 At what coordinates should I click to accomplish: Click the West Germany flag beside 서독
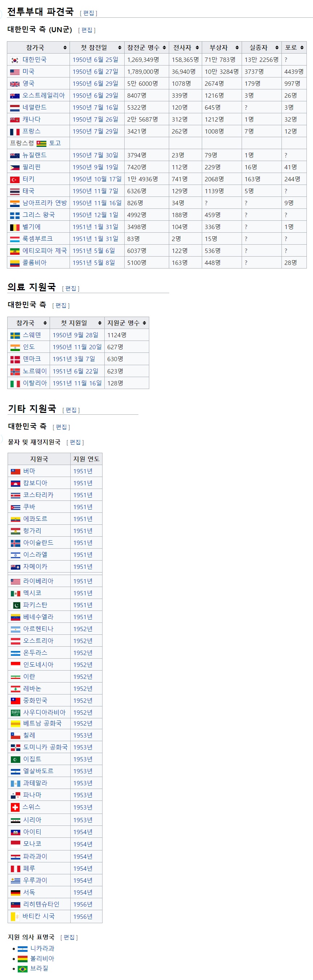(15, 893)
